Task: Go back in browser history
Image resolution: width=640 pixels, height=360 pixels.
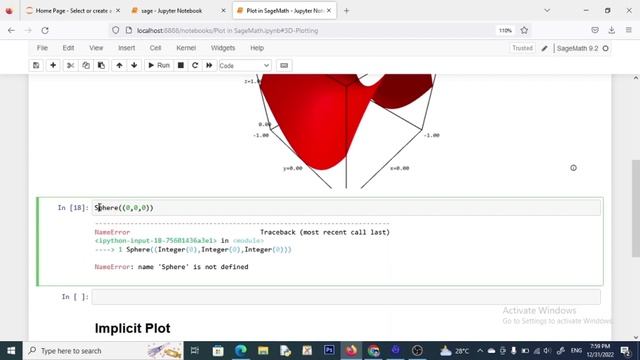Action: (11, 30)
